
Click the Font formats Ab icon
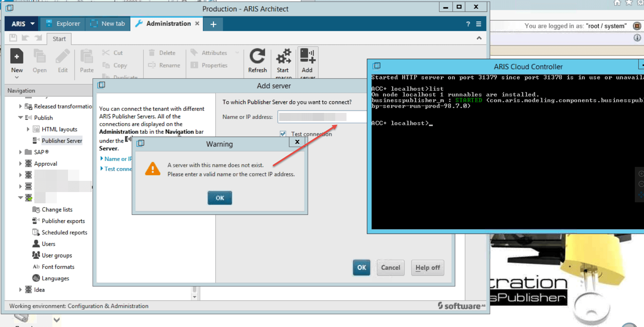point(36,266)
